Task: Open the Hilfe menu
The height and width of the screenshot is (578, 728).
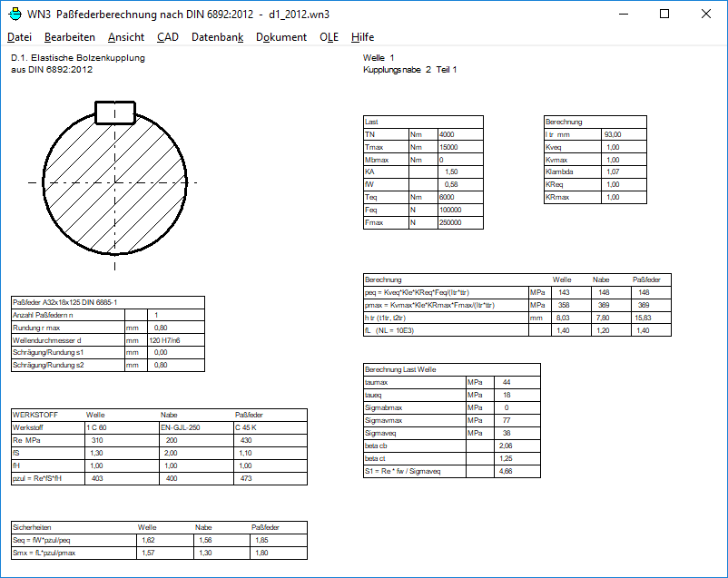Action: point(362,37)
